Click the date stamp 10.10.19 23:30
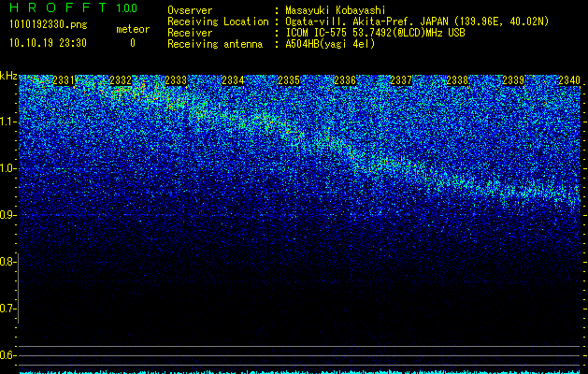Image resolution: width=588 pixels, height=374 pixels. (x=48, y=43)
